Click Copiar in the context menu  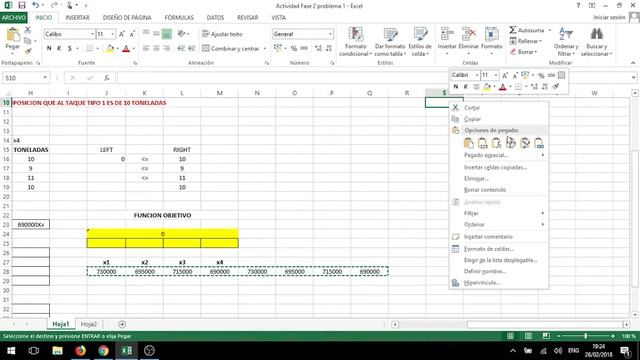click(x=472, y=119)
